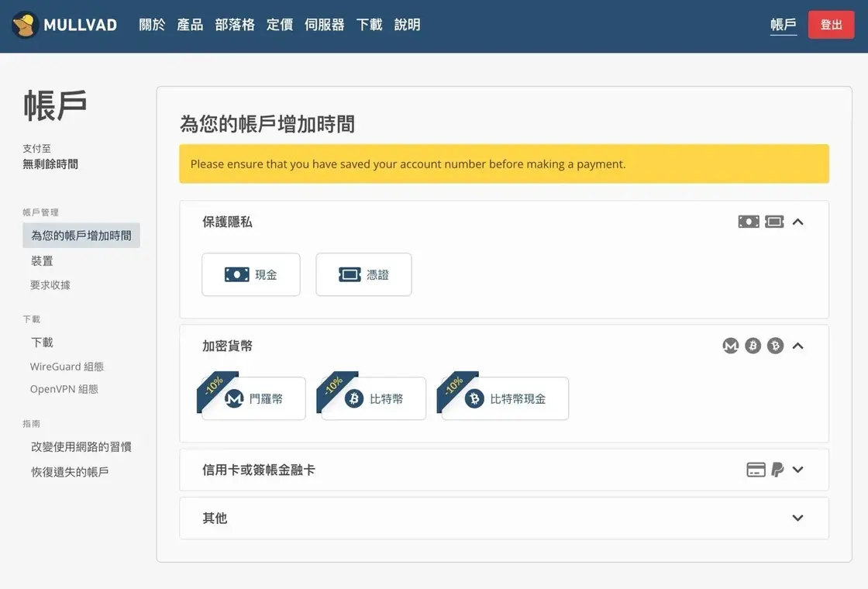
Task: Click the MULLVAD wordmark text
Action: click(81, 25)
